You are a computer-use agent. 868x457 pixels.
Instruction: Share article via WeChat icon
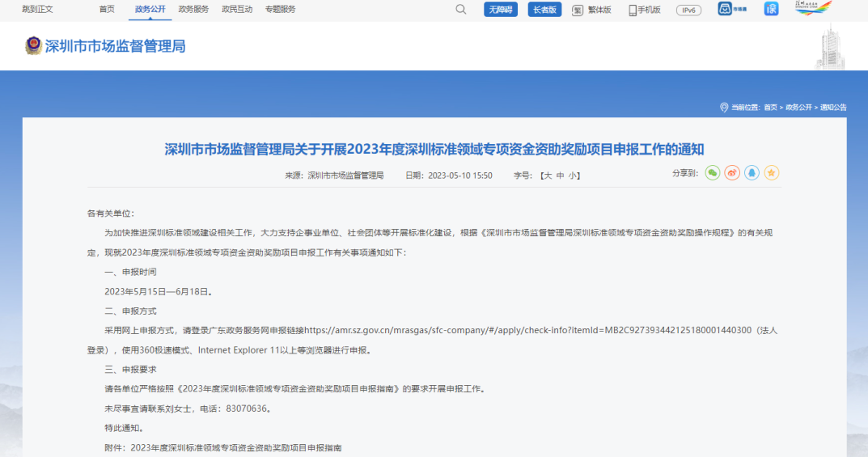712,173
